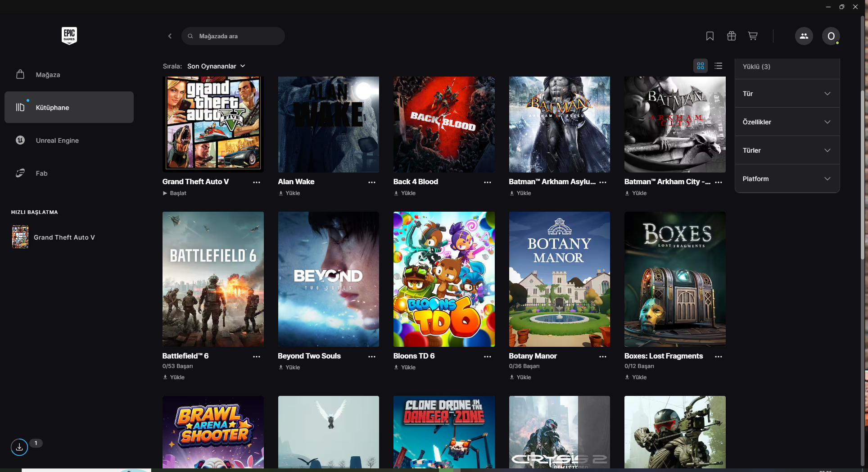Click Yükle under Beyond Two Souls

click(289, 368)
